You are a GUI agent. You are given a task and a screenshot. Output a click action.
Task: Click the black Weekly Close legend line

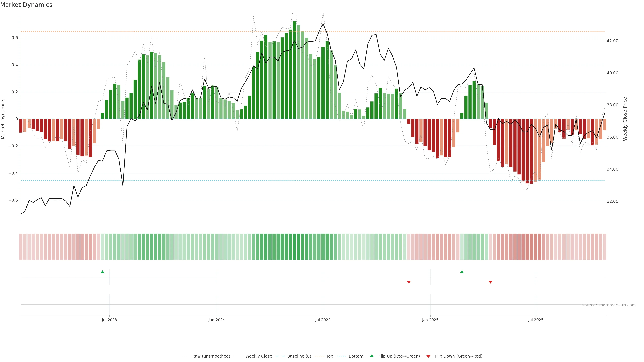tap(238, 356)
